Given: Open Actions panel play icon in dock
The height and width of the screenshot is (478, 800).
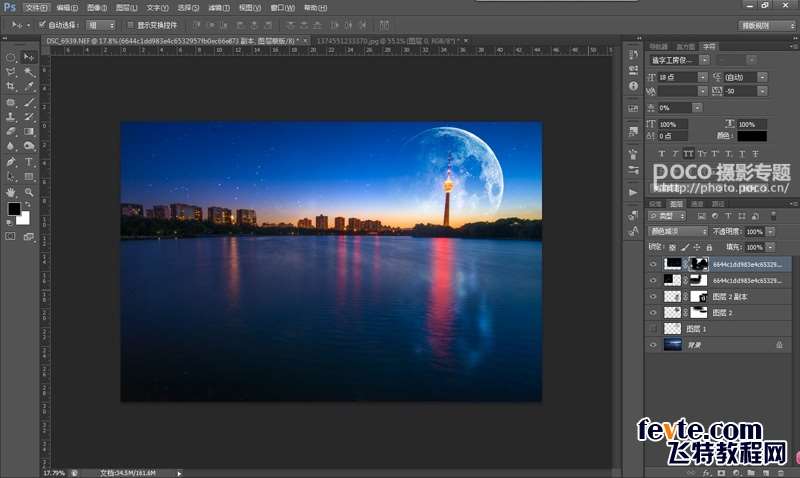Looking at the screenshot, I should tap(633, 192).
